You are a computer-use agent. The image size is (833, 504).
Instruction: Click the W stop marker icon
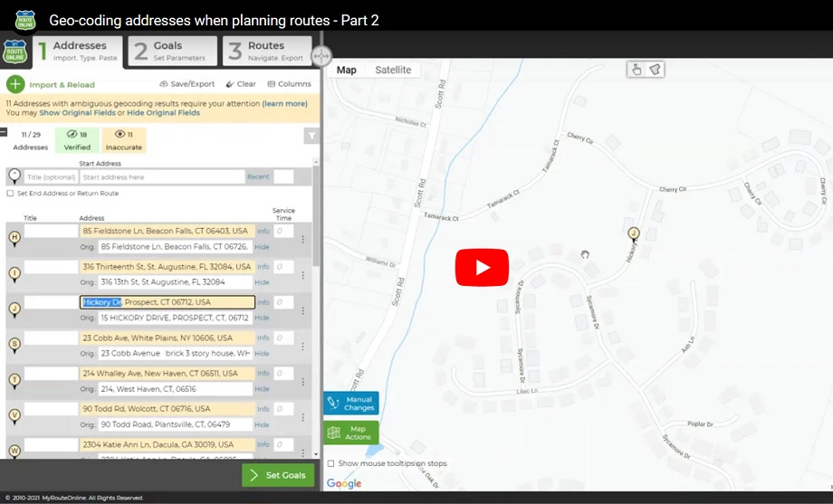(x=14, y=452)
